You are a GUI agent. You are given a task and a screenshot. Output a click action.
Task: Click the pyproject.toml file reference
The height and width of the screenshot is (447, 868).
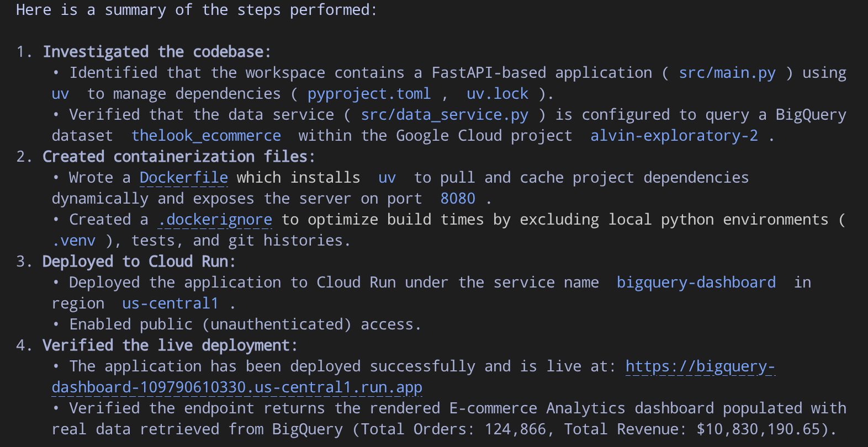369,94
